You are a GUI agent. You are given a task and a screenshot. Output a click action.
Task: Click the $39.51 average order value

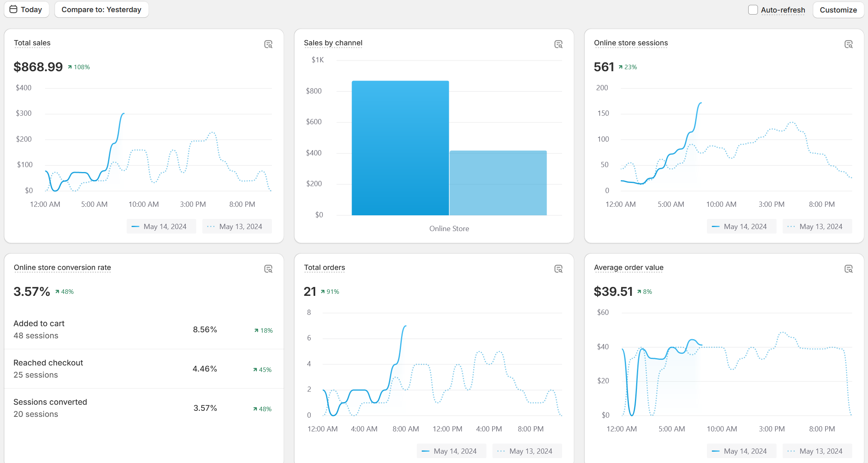(613, 291)
